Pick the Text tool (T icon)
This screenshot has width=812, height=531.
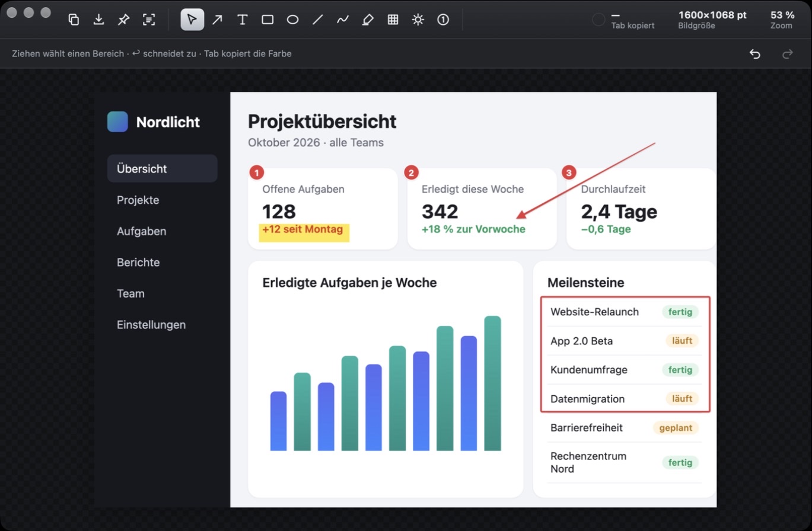pos(243,20)
